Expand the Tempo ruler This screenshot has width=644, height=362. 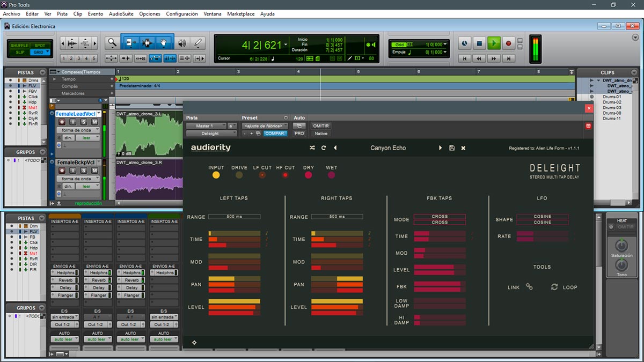coord(54,79)
